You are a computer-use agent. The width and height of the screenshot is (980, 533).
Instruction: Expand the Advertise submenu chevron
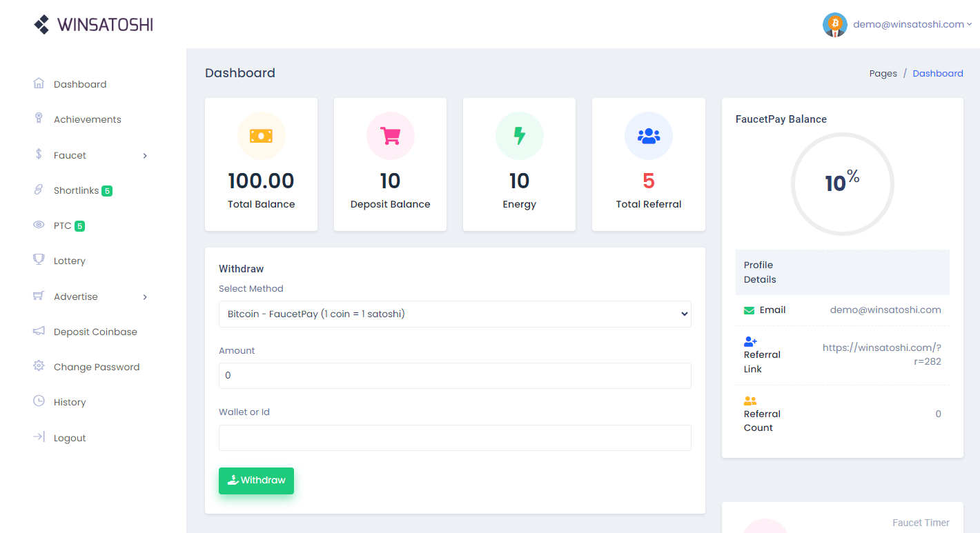coord(145,297)
